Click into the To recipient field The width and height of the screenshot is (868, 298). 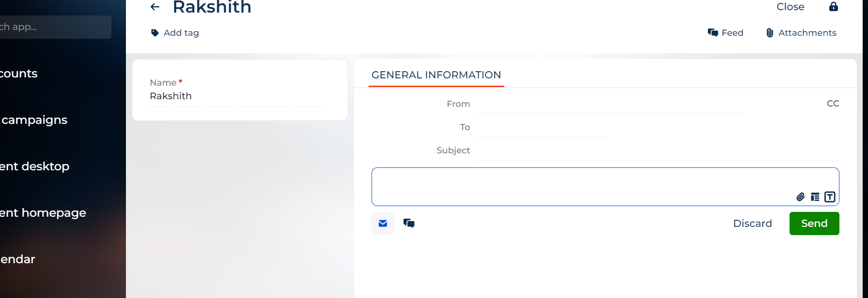click(x=542, y=127)
